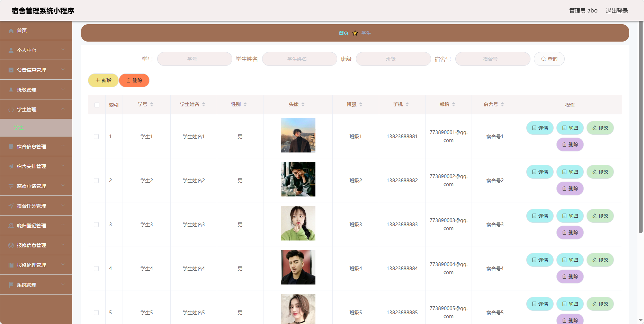Image resolution: width=644 pixels, height=324 pixels.
Task: Click the 班级管理 sidebar icon
Action: pyautogui.click(x=11, y=90)
